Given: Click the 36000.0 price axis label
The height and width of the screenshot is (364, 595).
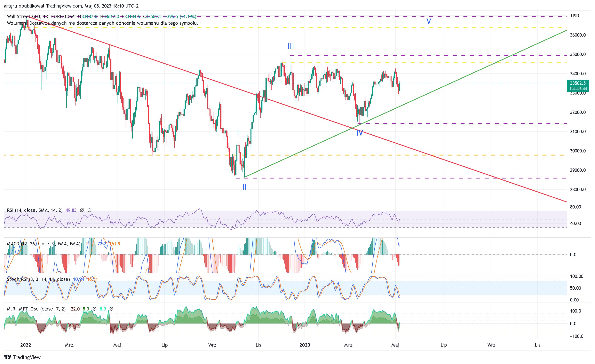Looking at the screenshot, I should (578, 35).
